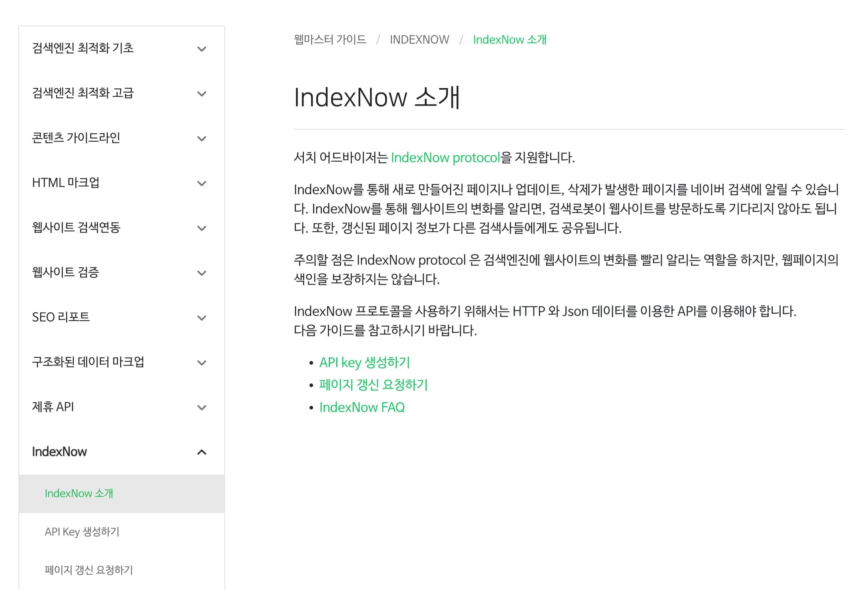
Task: Select IndexNow 소개 in the sidebar
Action: point(79,494)
